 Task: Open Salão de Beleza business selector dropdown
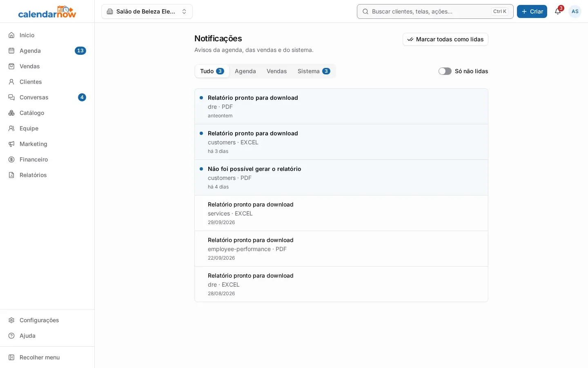(147, 11)
